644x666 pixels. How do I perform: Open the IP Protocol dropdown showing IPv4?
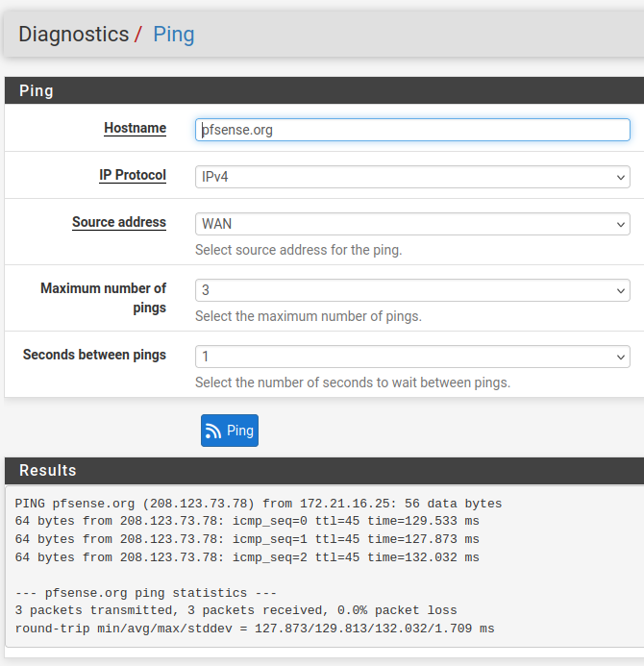coord(412,177)
